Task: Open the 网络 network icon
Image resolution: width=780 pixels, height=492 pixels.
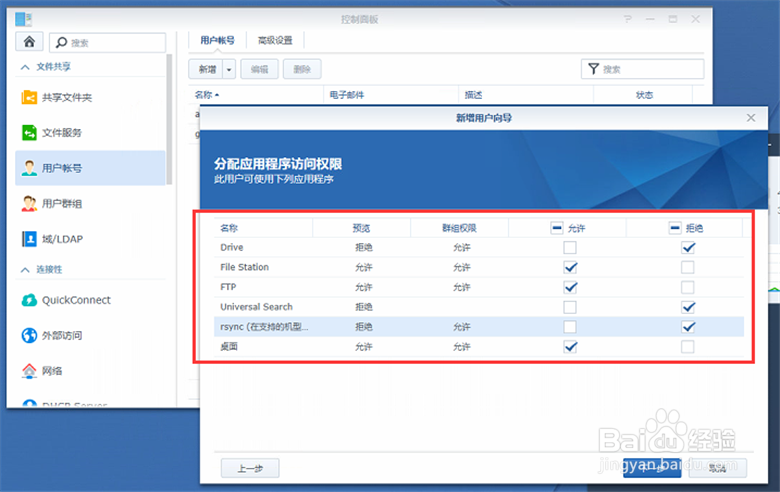Action: pyautogui.click(x=29, y=371)
